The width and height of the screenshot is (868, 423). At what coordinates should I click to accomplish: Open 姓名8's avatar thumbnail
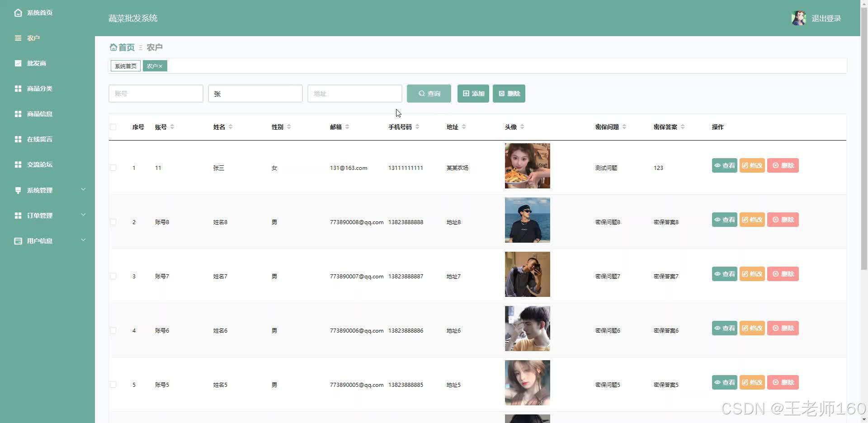[x=528, y=220]
